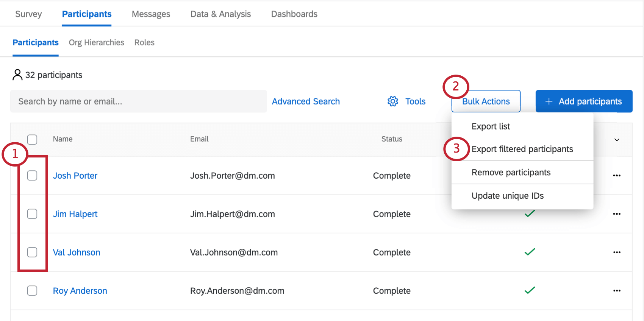Check the select-all header checkbox
The image size is (644, 321).
(32, 140)
